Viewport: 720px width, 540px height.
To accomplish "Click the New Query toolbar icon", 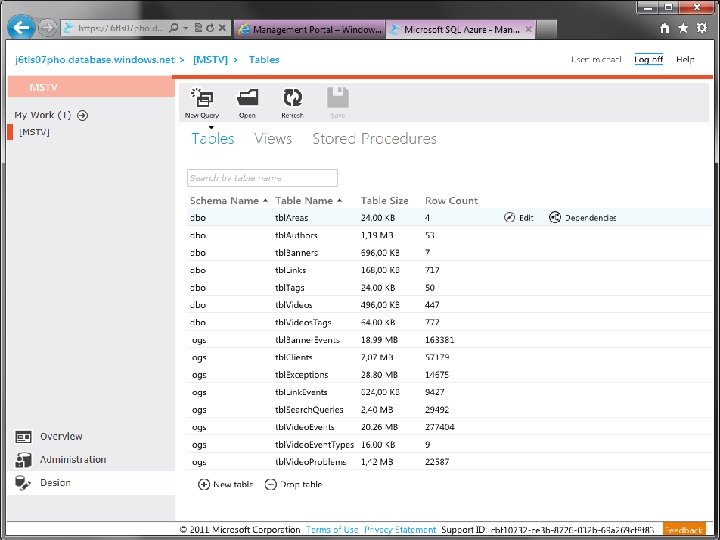I will [x=202, y=97].
